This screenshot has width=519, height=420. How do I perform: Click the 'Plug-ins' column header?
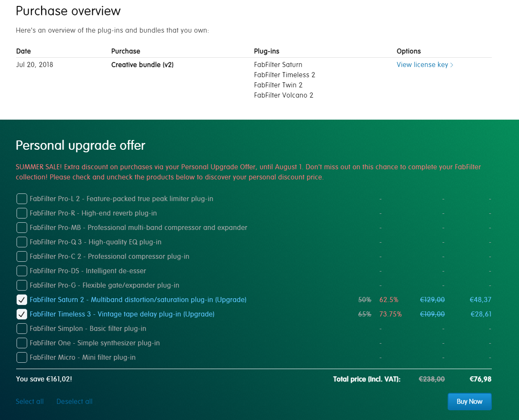(x=267, y=51)
